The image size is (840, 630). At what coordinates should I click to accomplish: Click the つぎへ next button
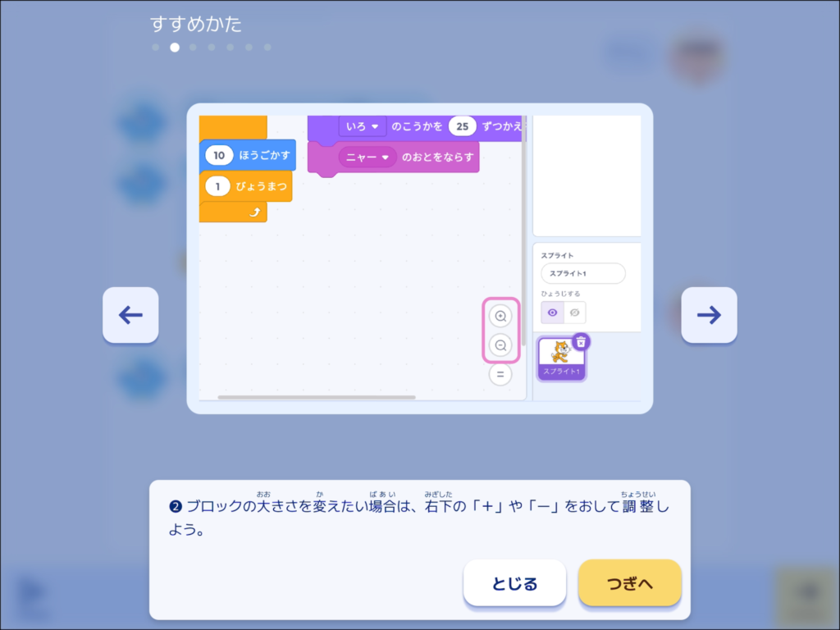tap(629, 583)
